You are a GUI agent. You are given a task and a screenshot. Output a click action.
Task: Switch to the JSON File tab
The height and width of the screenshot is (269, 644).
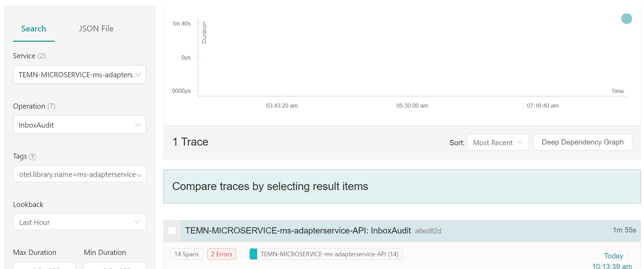click(96, 29)
